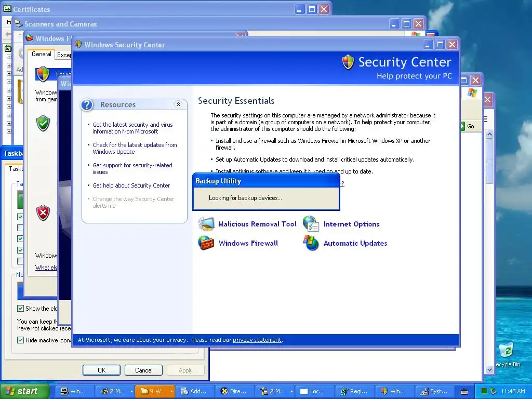Open the Windows start button
The width and height of the screenshot is (532, 399).
tap(25, 391)
